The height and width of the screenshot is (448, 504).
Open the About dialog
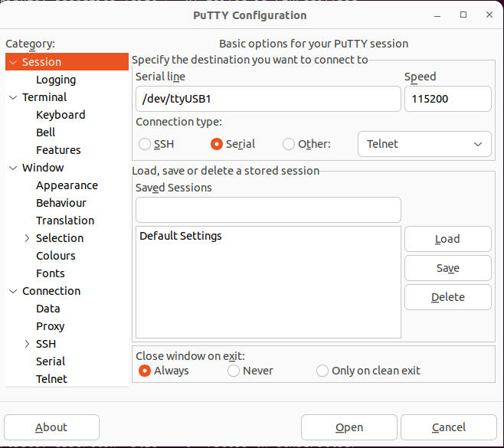51,427
